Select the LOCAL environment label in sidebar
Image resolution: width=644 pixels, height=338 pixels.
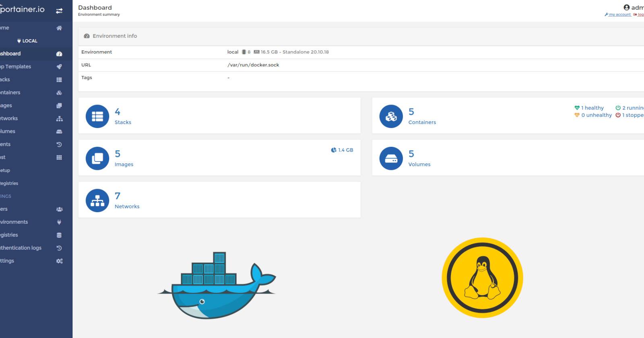[27, 41]
